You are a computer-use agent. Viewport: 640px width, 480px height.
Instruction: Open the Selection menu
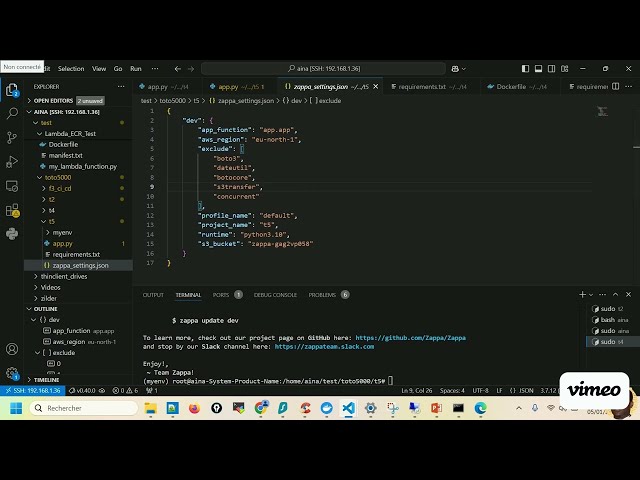click(x=71, y=69)
